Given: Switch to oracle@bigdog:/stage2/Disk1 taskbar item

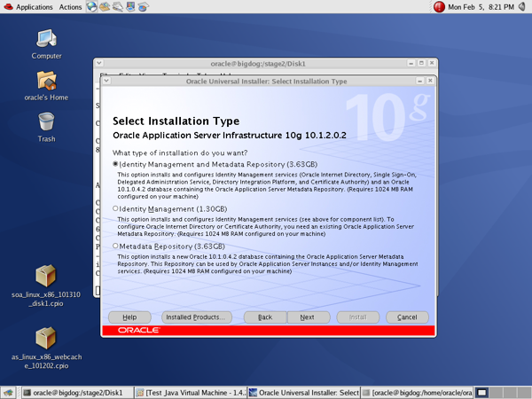Looking at the screenshot, I should pos(77,393).
